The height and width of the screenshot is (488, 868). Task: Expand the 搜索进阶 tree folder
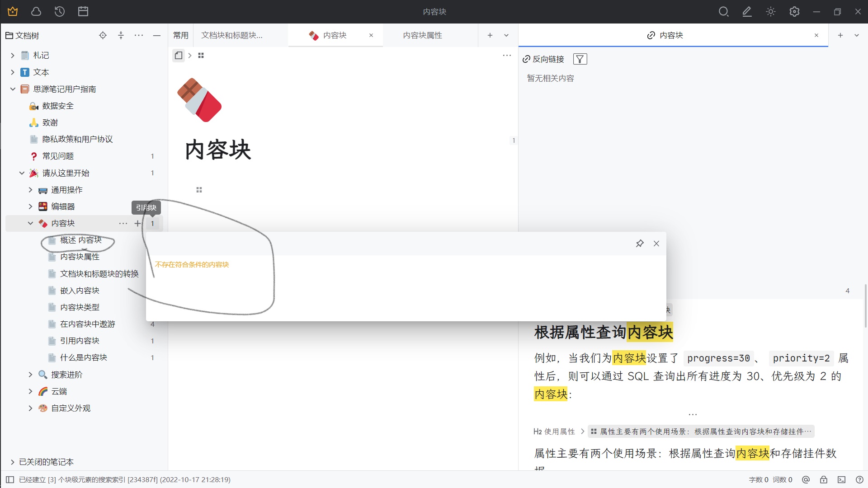(x=30, y=375)
